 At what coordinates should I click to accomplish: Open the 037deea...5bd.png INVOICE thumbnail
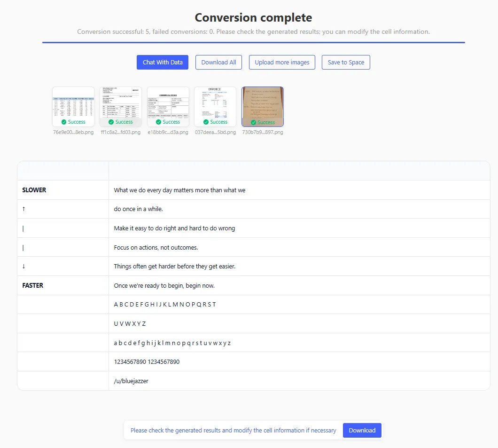pos(215,104)
